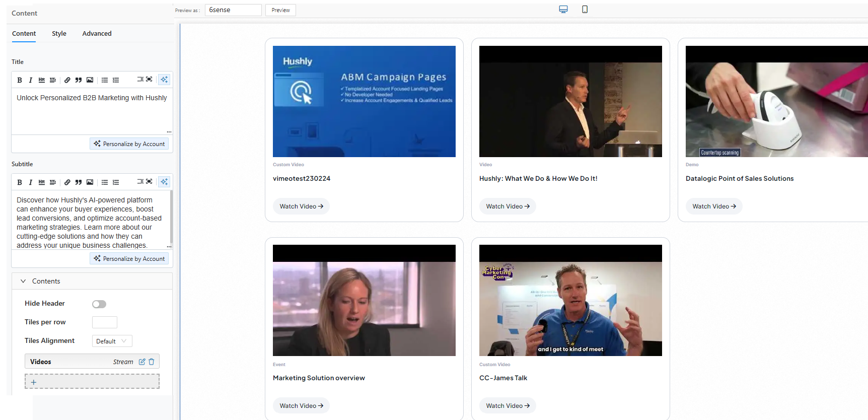Toggle the Hide Header switch
The height and width of the screenshot is (420, 868).
(99, 304)
